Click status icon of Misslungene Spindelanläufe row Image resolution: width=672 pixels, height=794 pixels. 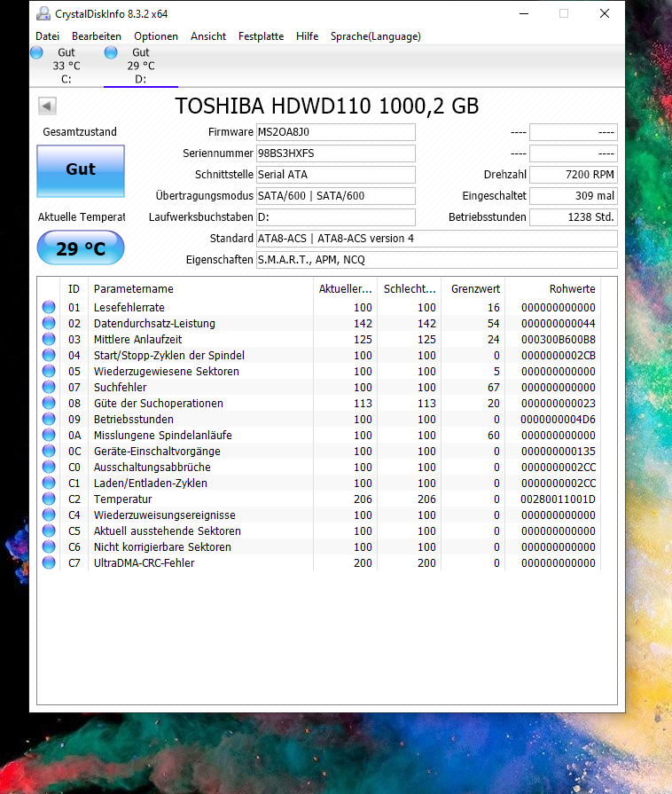tap(49, 435)
